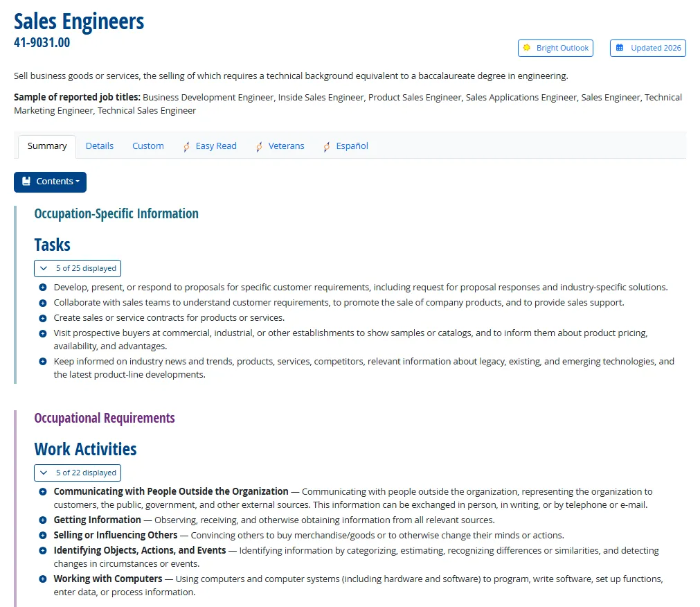Click the Bright Outlook badge button

(556, 48)
